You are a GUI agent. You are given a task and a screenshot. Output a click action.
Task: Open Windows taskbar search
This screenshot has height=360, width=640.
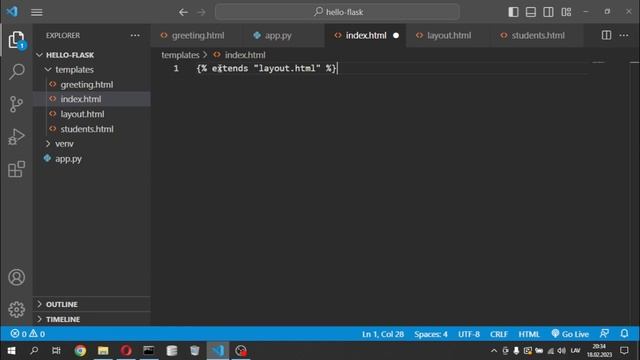34,351
